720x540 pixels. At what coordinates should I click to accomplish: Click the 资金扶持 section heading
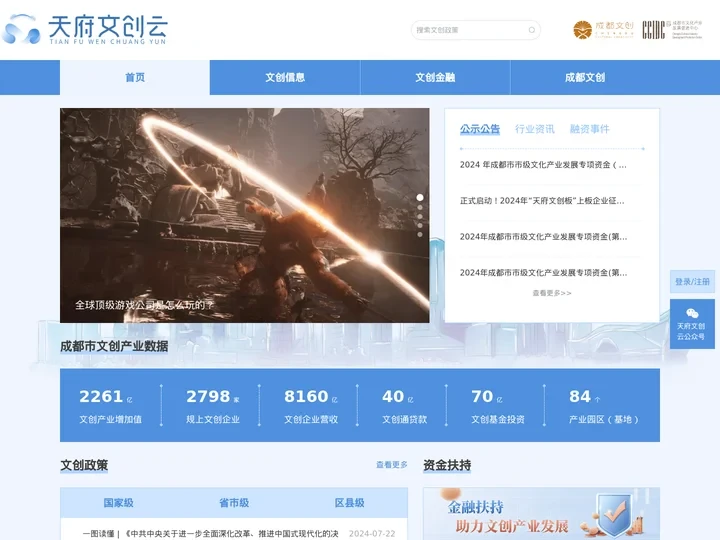pyautogui.click(x=447, y=465)
